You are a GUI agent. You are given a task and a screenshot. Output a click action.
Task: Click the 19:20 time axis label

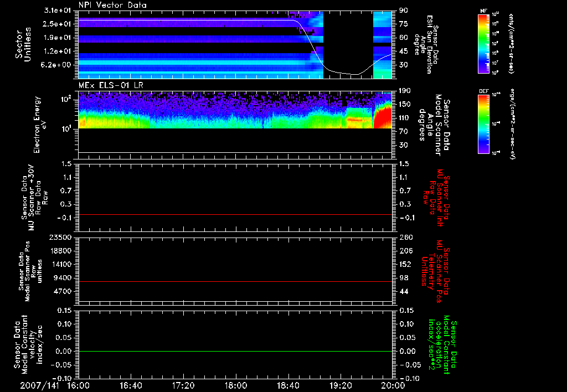[x=341, y=385]
